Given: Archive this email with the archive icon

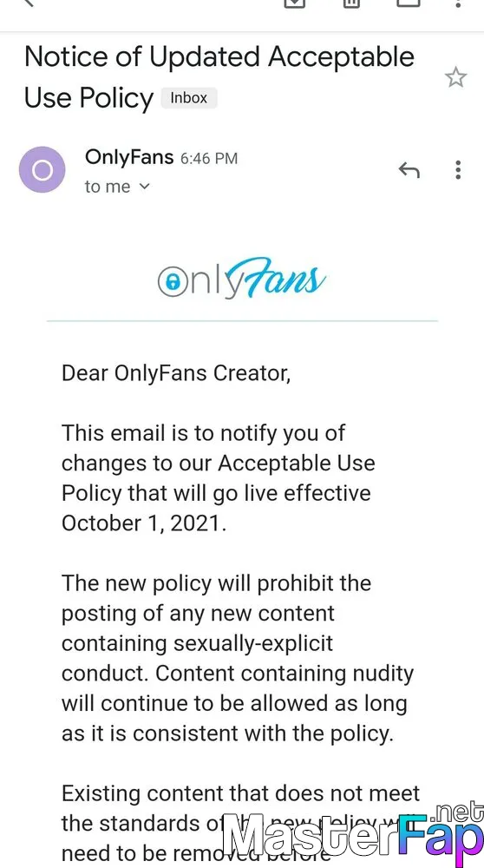Looking at the screenshot, I should click(295, 3).
